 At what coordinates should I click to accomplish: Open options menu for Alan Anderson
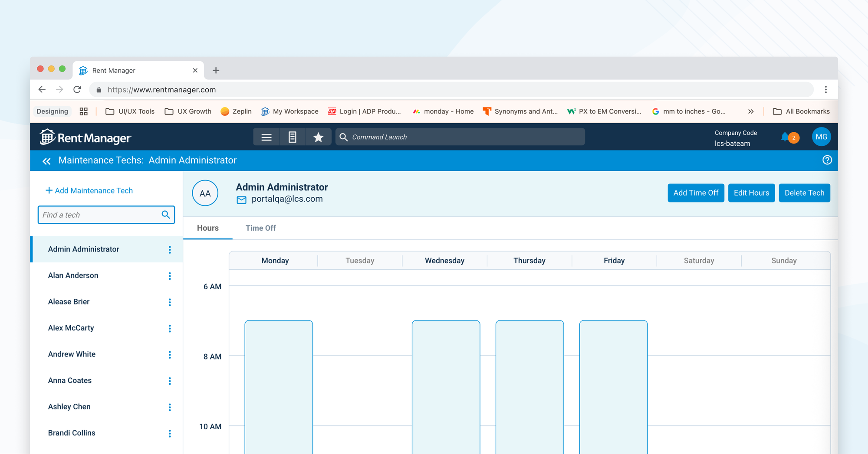170,276
